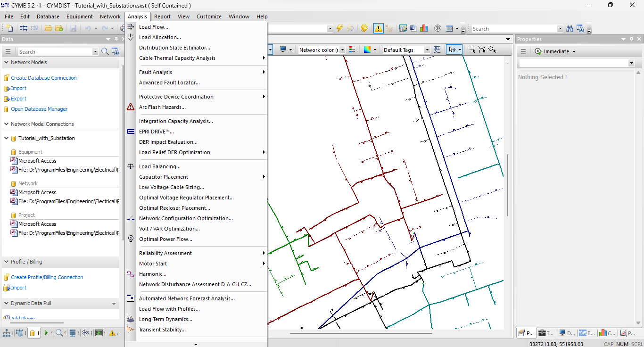Select Microsoft Access under Equipment
Image resolution: width=644 pixels, height=347 pixels.
click(37, 161)
